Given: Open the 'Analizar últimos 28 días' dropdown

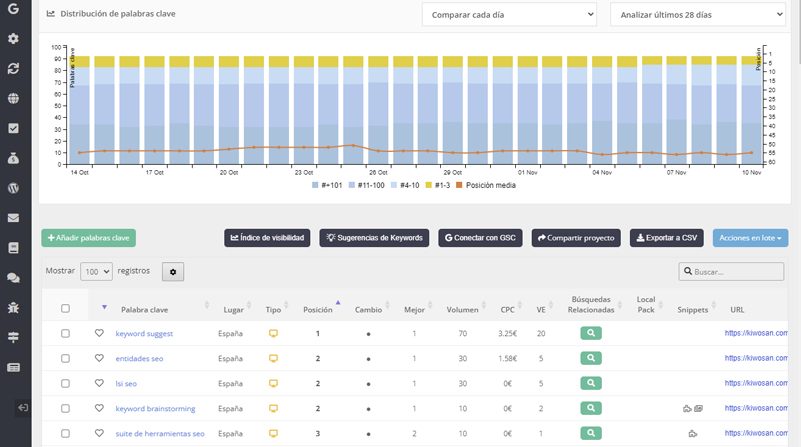Looking at the screenshot, I should click(698, 15).
